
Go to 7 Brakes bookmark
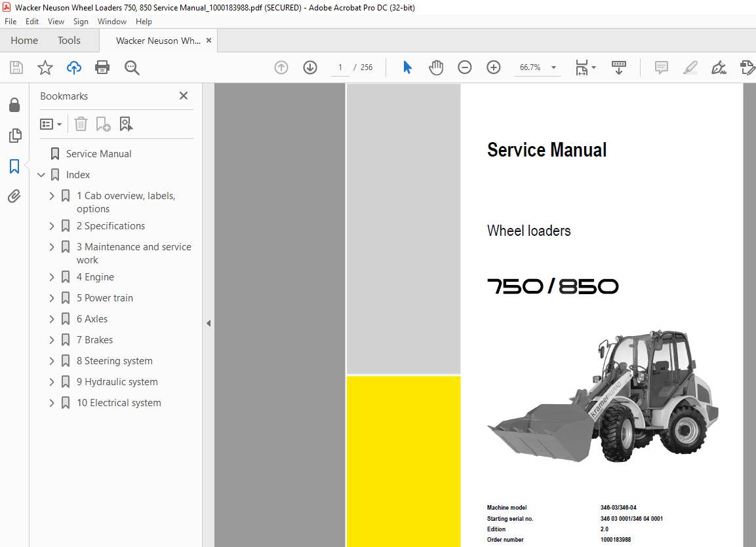[x=94, y=340]
